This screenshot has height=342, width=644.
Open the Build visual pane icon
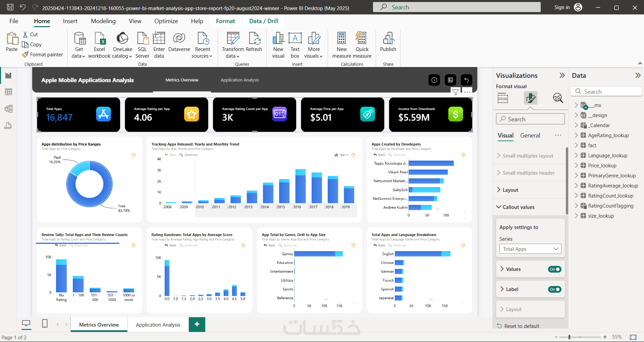click(x=502, y=98)
